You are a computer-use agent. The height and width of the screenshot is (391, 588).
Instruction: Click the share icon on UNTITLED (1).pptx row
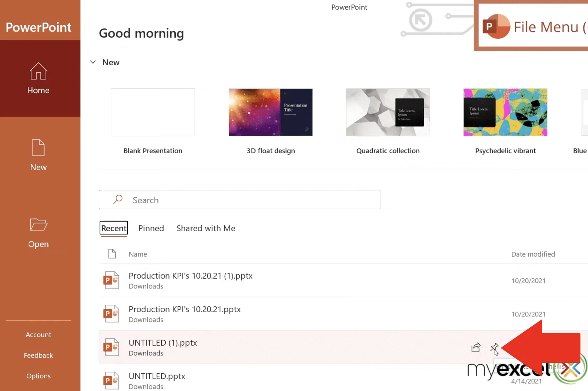pyautogui.click(x=476, y=347)
